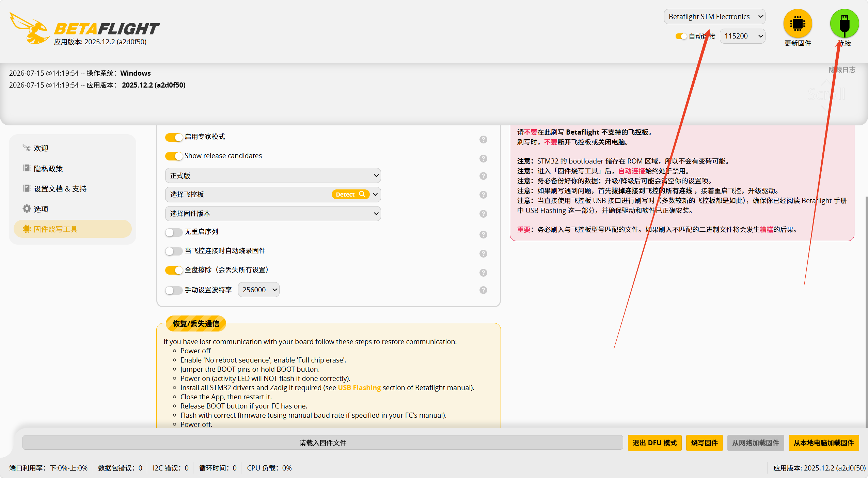Click 端口利用率 status text
The height and width of the screenshot is (478, 868).
point(48,468)
